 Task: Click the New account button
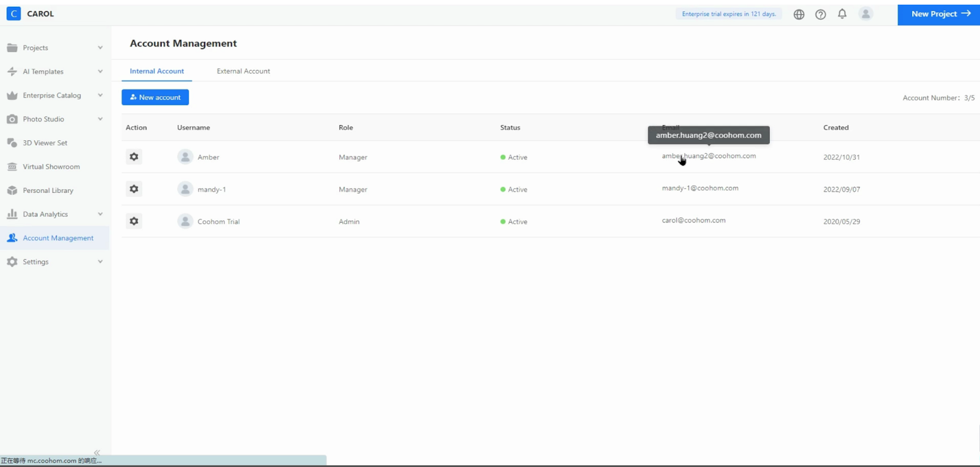[x=155, y=97]
